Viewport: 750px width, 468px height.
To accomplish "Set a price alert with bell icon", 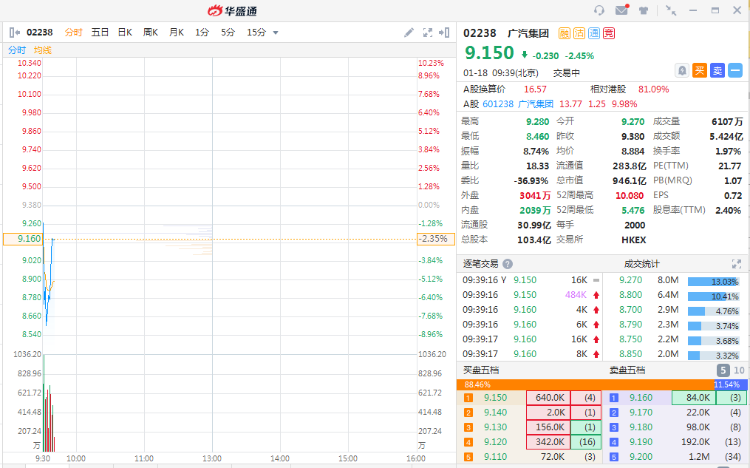I will (x=682, y=70).
